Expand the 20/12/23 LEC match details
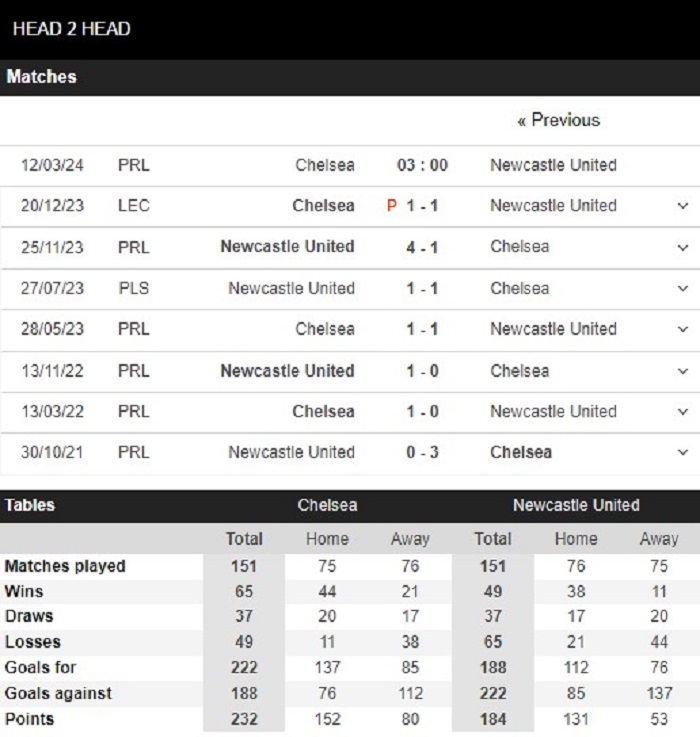 [x=683, y=206]
